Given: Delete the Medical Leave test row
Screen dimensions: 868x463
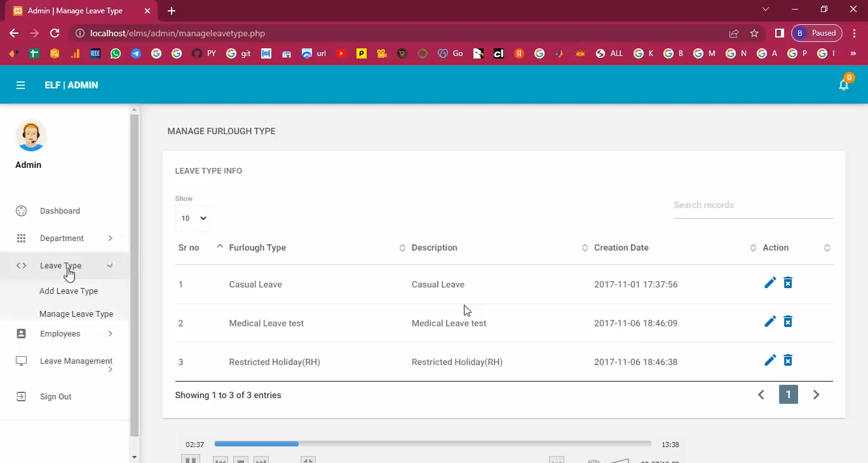Looking at the screenshot, I should [x=788, y=322].
